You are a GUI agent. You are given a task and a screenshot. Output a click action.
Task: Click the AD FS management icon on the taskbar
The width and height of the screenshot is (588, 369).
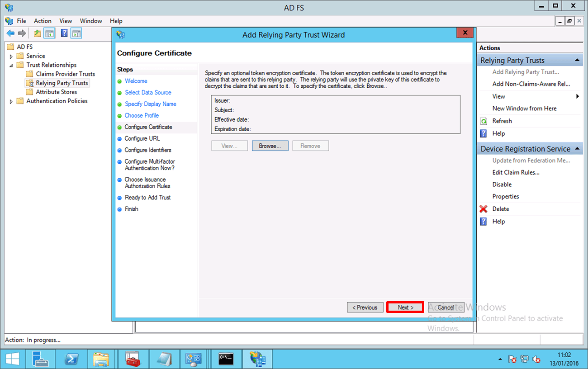click(257, 359)
